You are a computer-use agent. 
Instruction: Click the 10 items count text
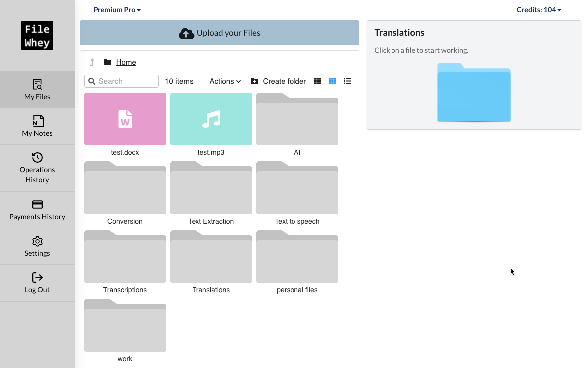click(x=179, y=81)
